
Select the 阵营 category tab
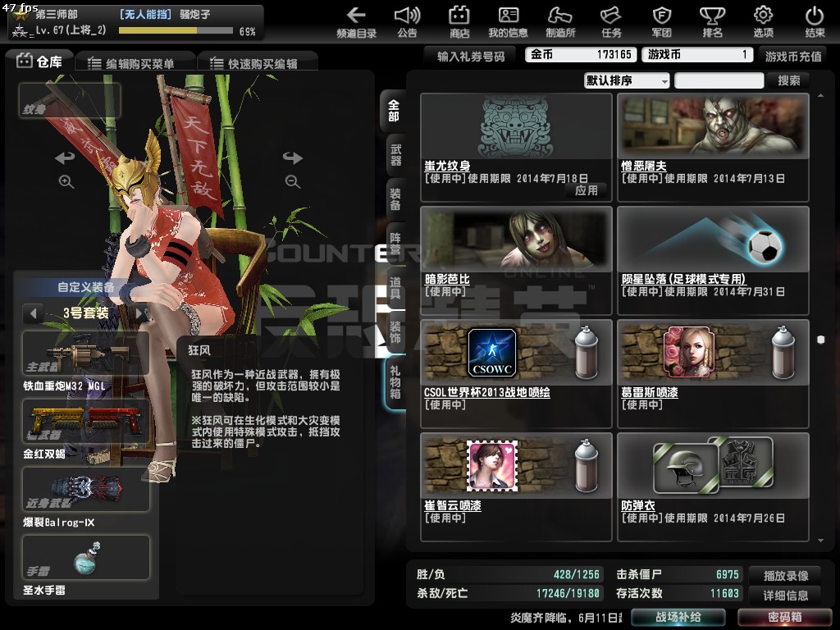coord(395,243)
